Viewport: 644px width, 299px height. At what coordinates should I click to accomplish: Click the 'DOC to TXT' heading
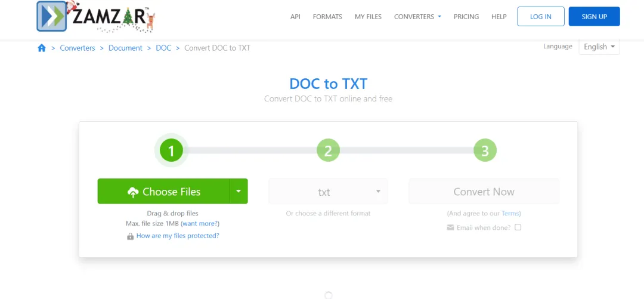(x=328, y=84)
